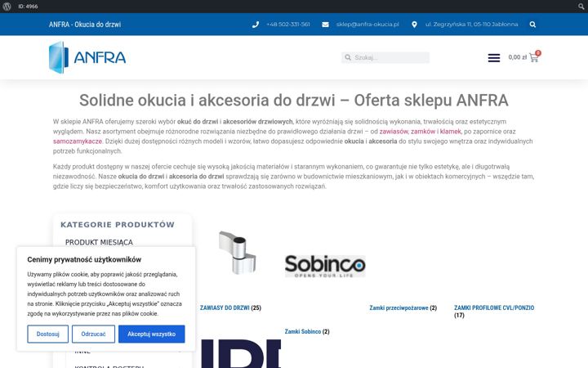Image resolution: width=588 pixels, height=368 pixels.
Task: Click the envelope email icon
Action: pyautogui.click(x=325, y=25)
